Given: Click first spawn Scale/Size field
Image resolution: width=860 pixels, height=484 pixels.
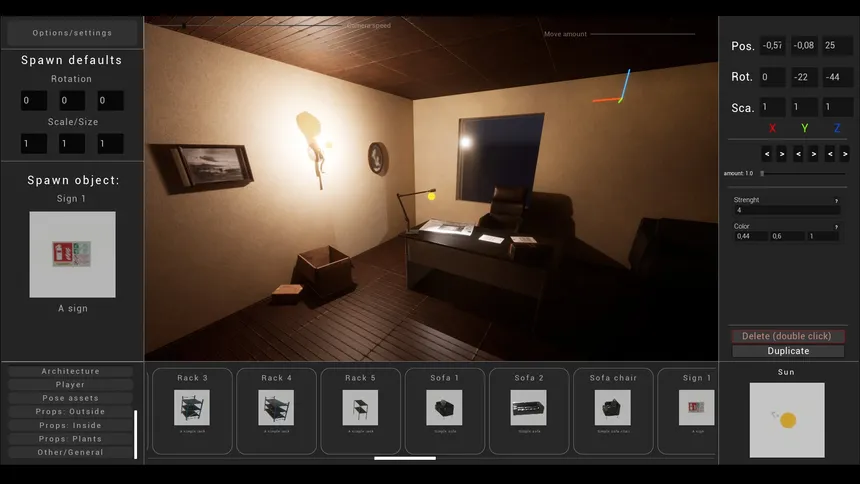Looking at the screenshot, I should [33, 144].
